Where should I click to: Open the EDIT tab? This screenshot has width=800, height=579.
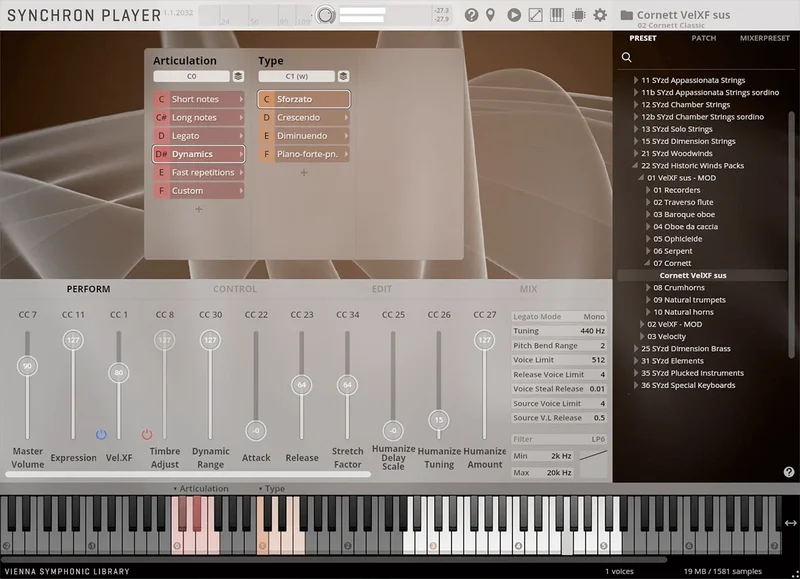click(x=382, y=289)
